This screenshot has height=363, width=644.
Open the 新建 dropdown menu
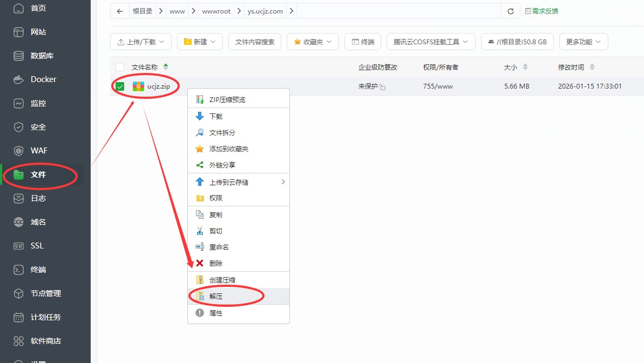[x=200, y=41]
